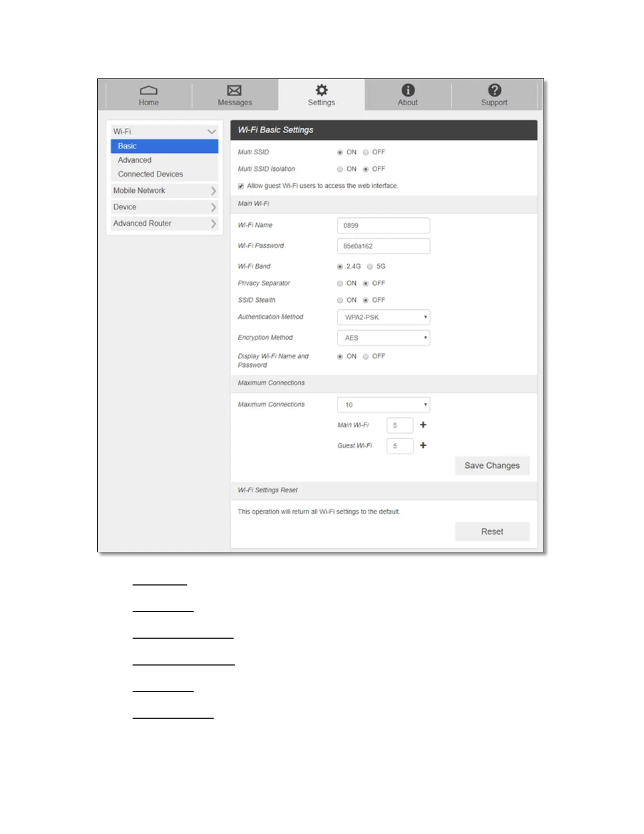Open Connected Devices page
This screenshot has height=834, width=644.
tap(150, 174)
